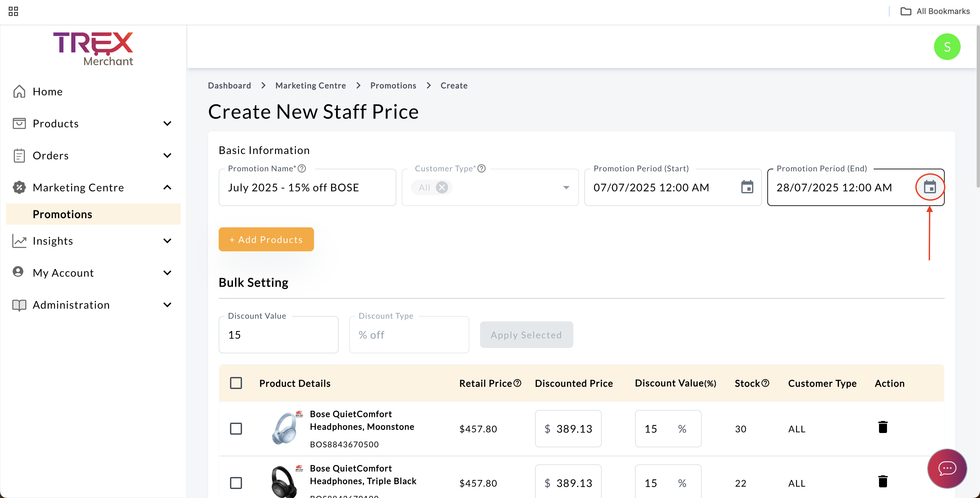Open the start date calendar picker
The height and width of the screenshot is (498, 980).
(747, 187)
